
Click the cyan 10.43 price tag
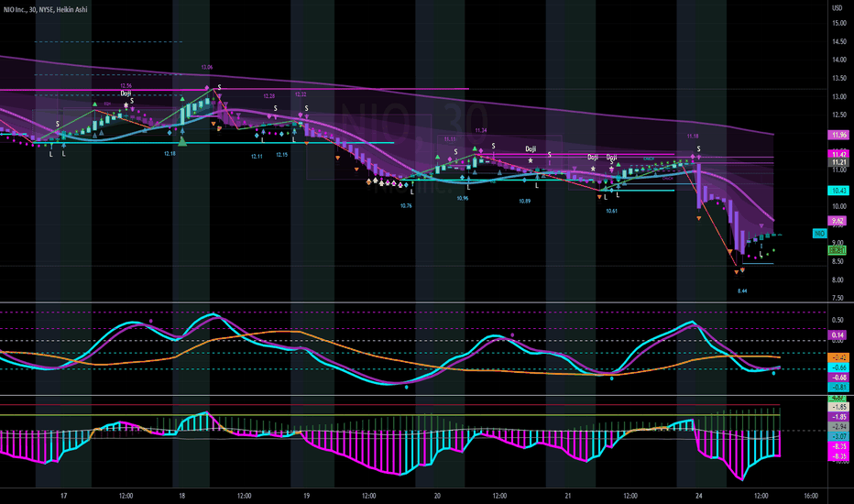tap(838, 191)
